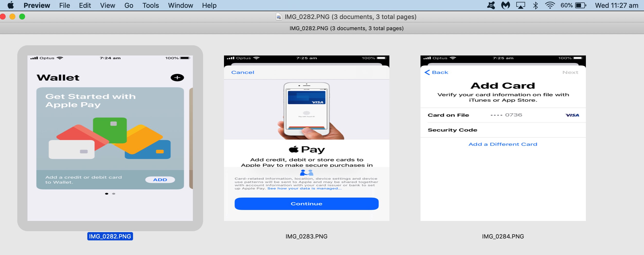Click the 'Get Started with Apple Pay' text
The image size is (644, 255).
pyautogui.click(x=90, y=100)
